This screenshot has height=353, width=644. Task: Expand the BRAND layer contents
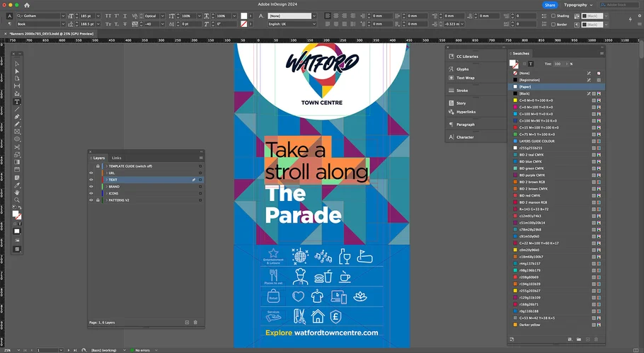(x=107, y=187)
